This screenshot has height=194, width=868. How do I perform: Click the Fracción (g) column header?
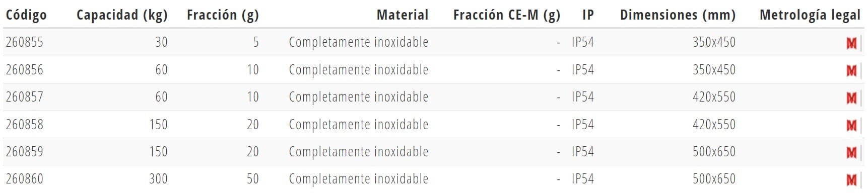[223, 15]
